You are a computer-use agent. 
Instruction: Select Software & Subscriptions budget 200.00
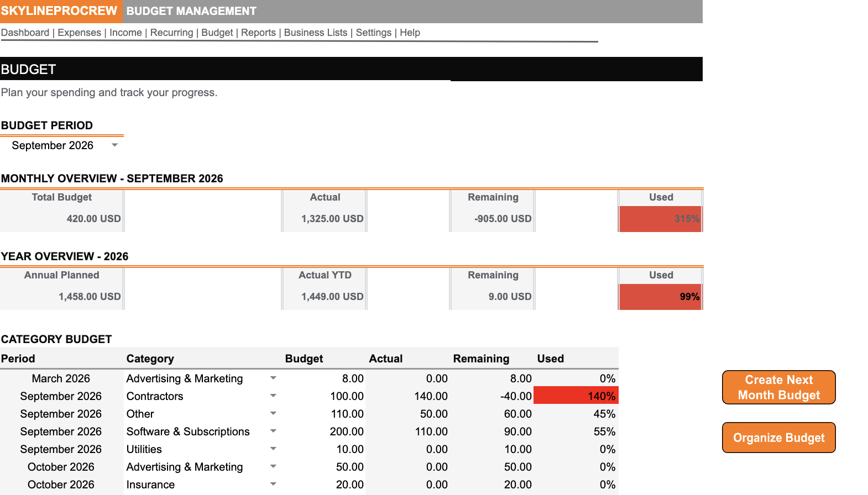pyautogui.click(x=324, y=431)
